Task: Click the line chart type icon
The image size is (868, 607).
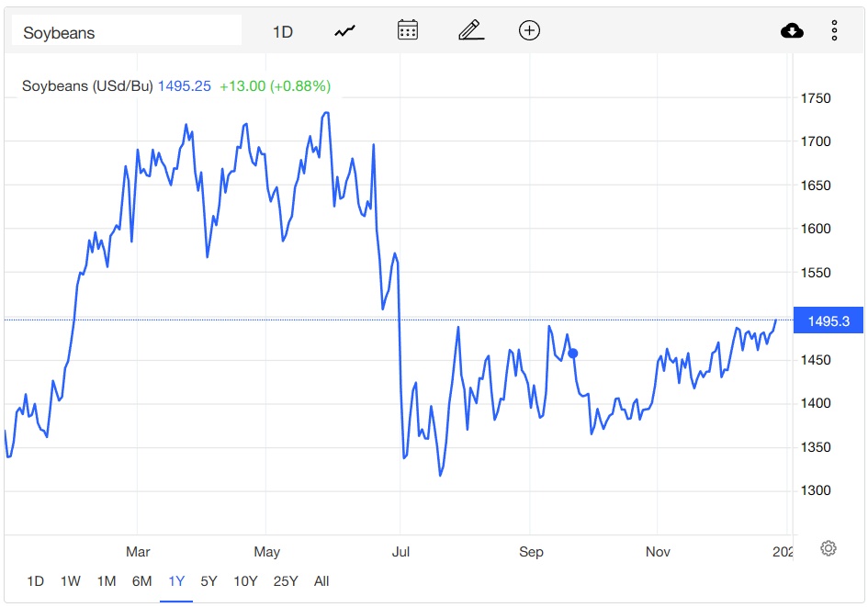Action: point(345,31)
